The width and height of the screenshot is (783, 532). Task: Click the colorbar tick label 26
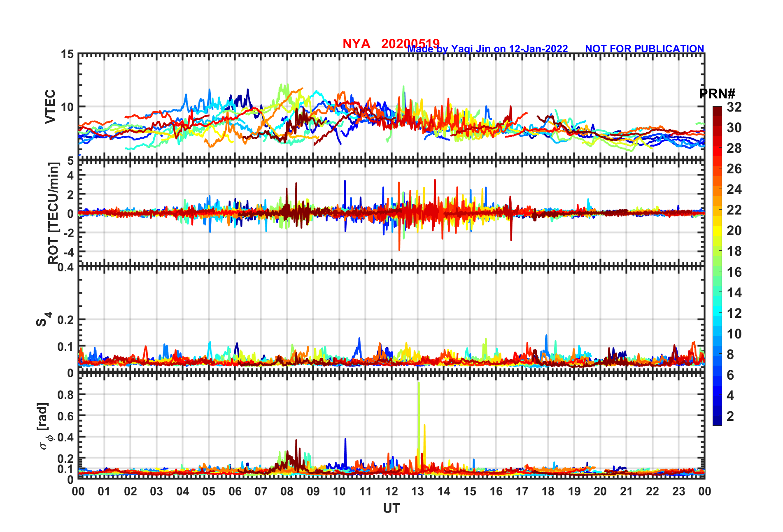tap(734, 169)
